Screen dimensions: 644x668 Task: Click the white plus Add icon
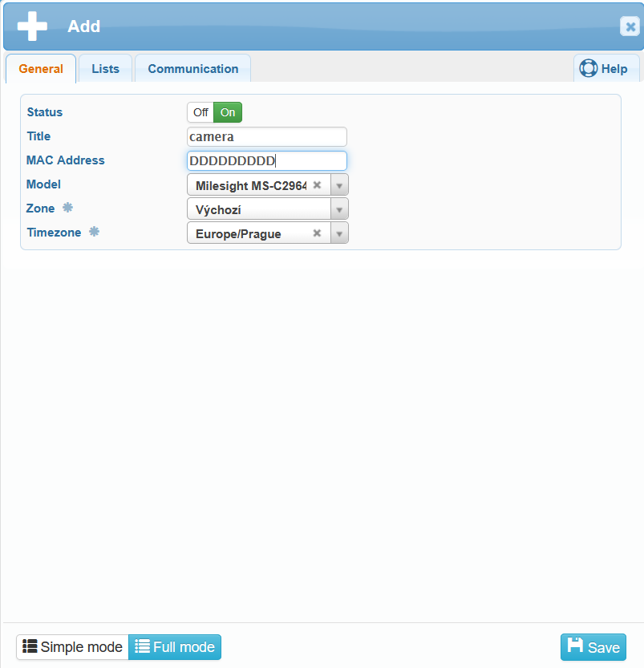tap(32, 26)
